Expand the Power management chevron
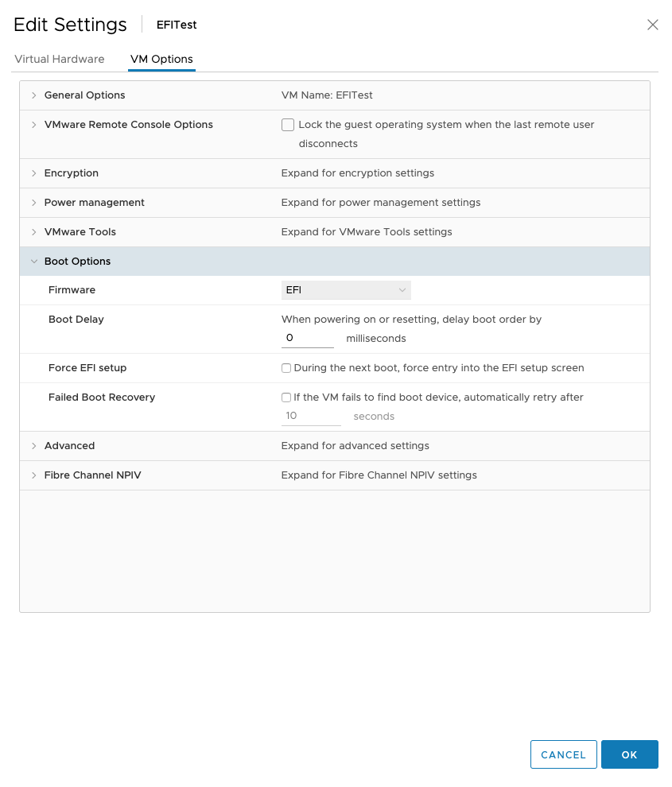The height and width of the screenshot is (787, 672). (33, 203)
